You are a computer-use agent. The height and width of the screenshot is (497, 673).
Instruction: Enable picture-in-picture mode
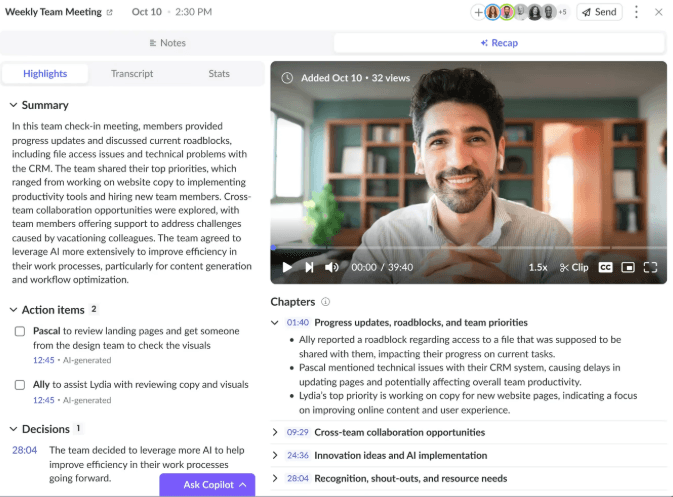pyautogui.click(x=628, y=267)
